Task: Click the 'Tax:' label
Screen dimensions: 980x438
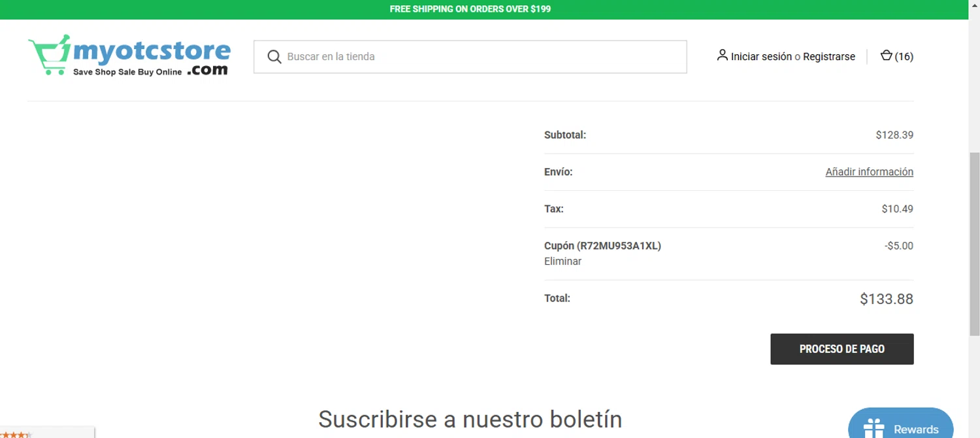Action: click(554, 209)
